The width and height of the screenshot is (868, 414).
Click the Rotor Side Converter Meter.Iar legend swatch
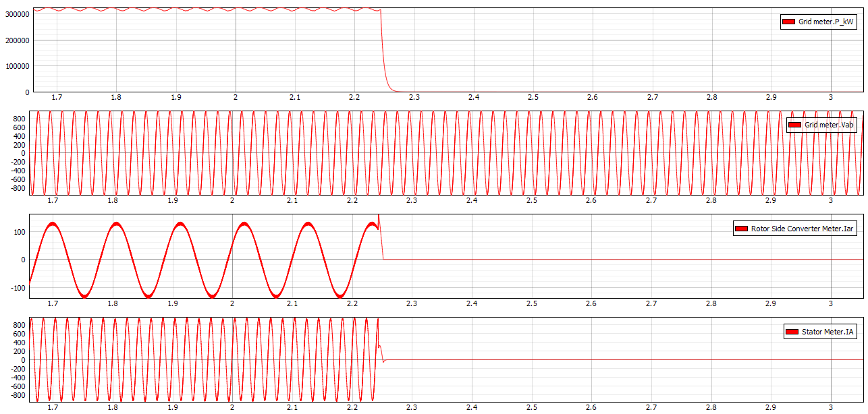click(741, 229)
